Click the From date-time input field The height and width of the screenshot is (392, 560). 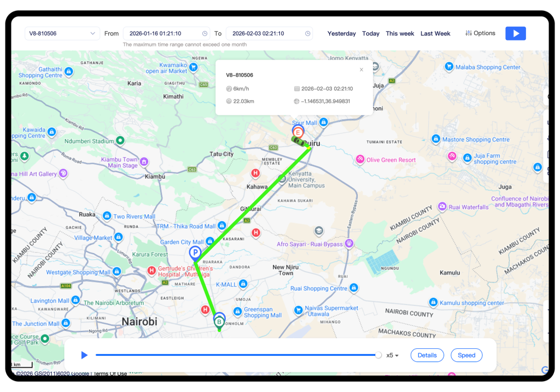coord(163,33)
